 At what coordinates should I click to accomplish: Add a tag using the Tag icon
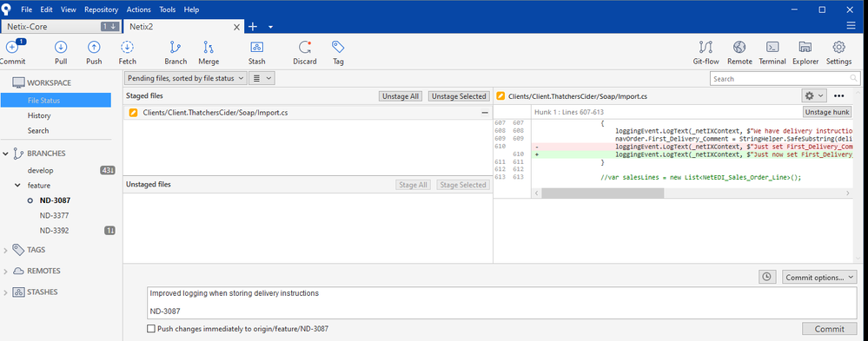click(338, 53)
